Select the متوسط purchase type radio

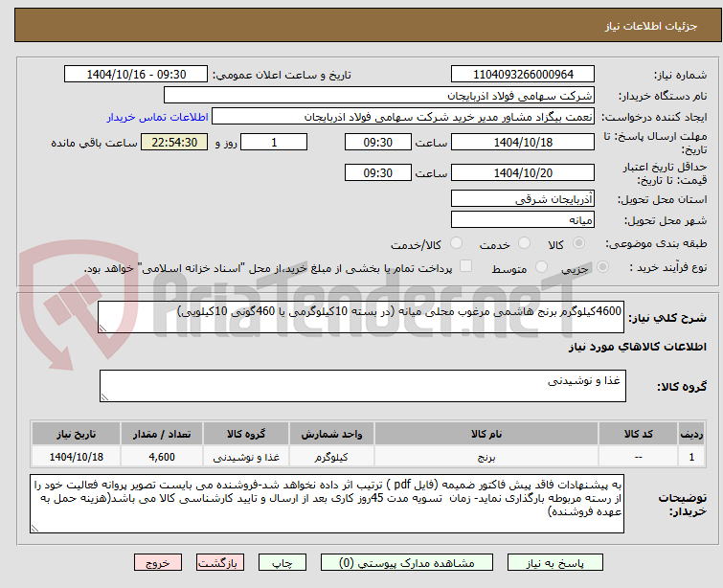tap(541, 267)
